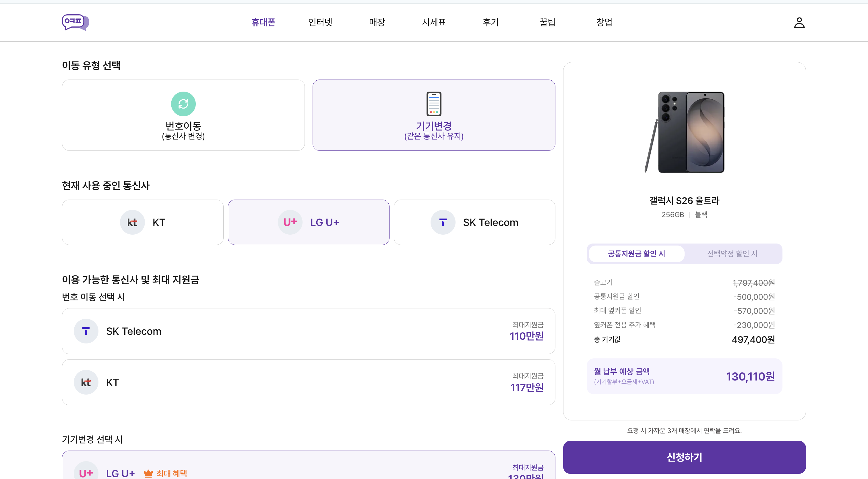The width and height of the screenshot is (868, 479).
Task: Select 번호이동 (통신사 변경) option
Action: (183, 115)
